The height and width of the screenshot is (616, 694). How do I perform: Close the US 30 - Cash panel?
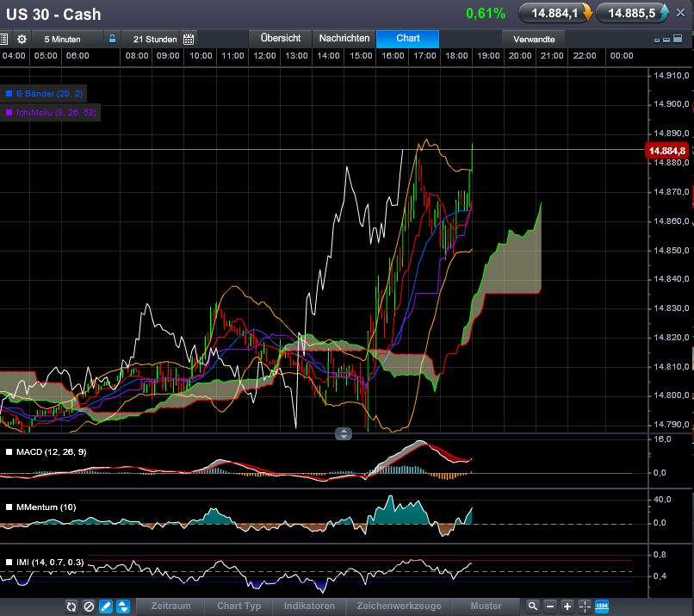pos(681,13)
